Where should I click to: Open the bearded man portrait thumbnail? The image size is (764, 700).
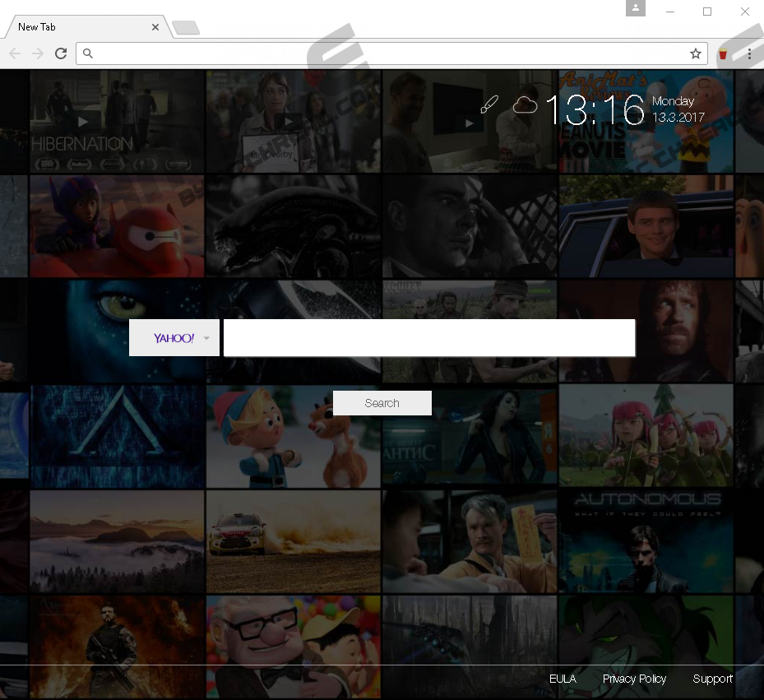pyautogui.click(x=646, y=331)
